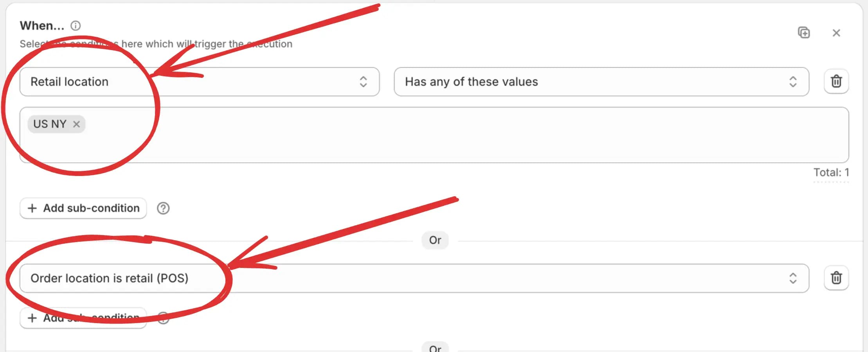This screenshot has width=868, height=352.
Task: Delete the Retail location condition
Action: 836,81
